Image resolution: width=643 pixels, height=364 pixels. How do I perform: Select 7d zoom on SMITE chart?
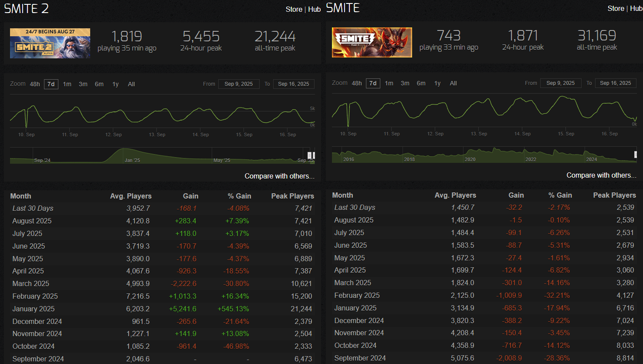pos(373,83)
